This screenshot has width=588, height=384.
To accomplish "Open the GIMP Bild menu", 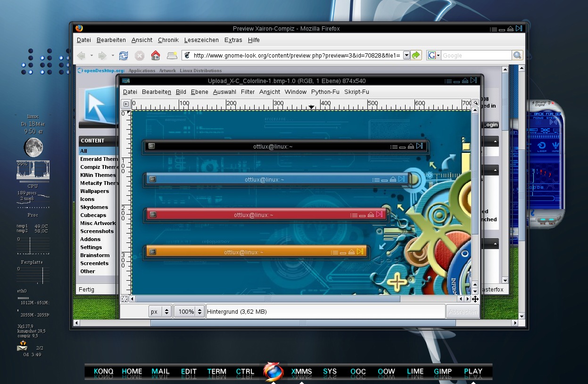I will pos(181,92).
